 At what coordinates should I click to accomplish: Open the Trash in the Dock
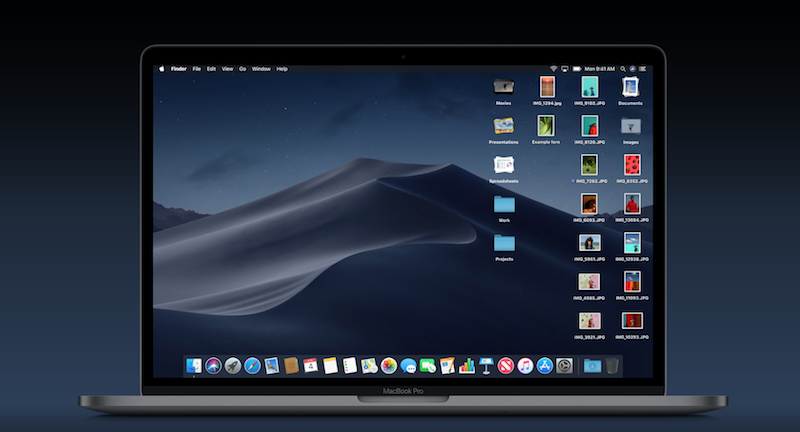pyautogui.click(x=612, y=366)
